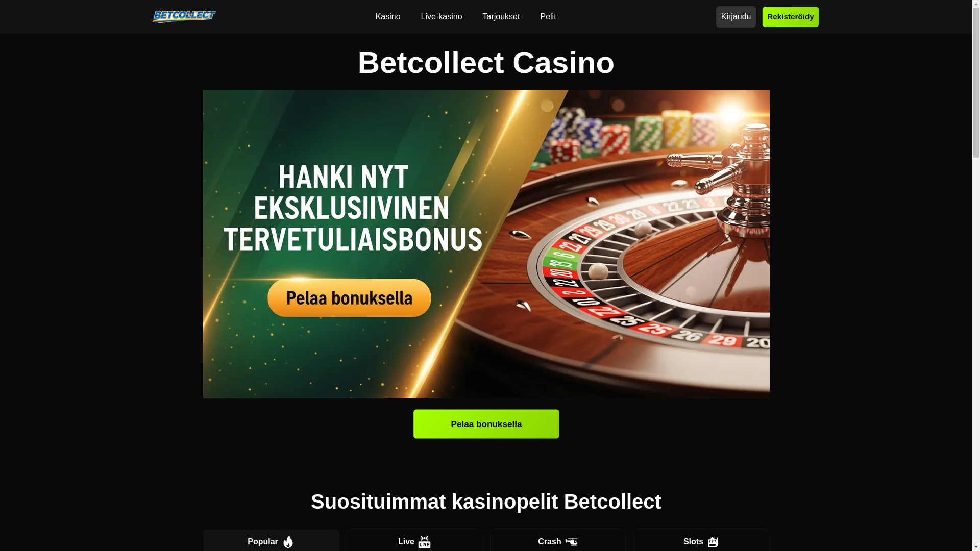Open the Kasino menu item

pos(388,17)
